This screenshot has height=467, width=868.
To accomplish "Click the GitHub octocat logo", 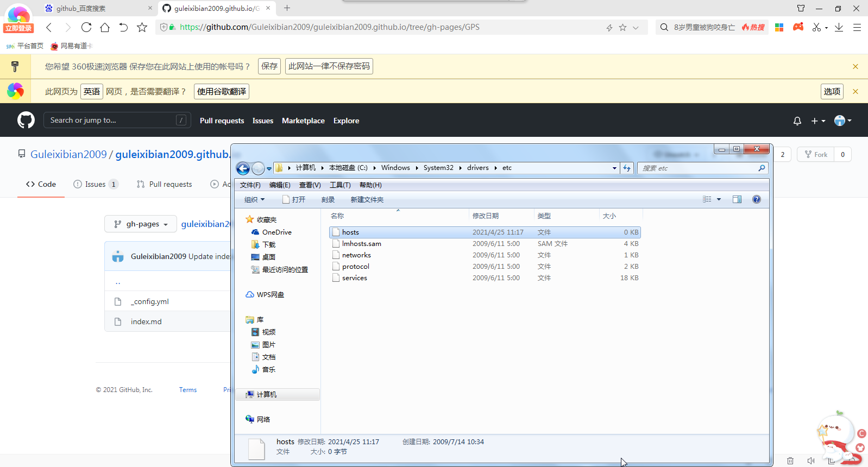I will [x=26, y=120].
